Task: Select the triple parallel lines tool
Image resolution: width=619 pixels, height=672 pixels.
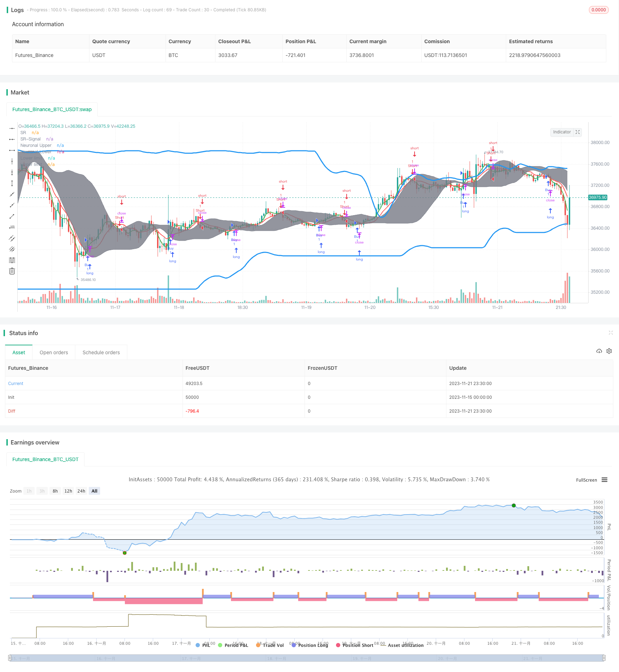Action: coord(12,249)
